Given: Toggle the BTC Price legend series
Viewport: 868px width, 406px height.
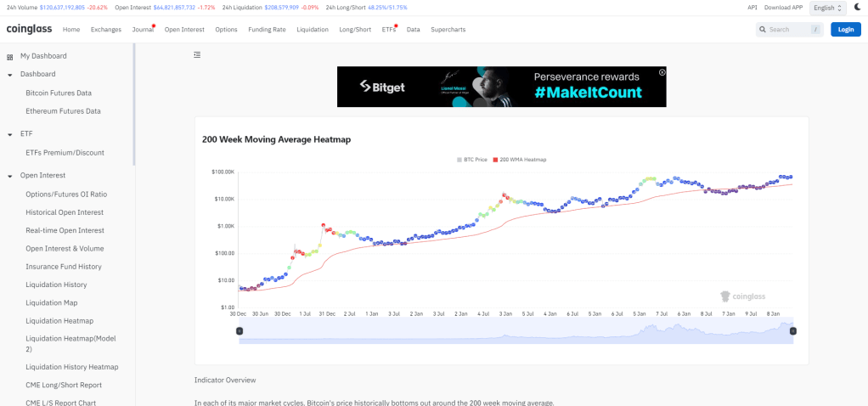Looking at the screenshot, I should coord(472,159).
